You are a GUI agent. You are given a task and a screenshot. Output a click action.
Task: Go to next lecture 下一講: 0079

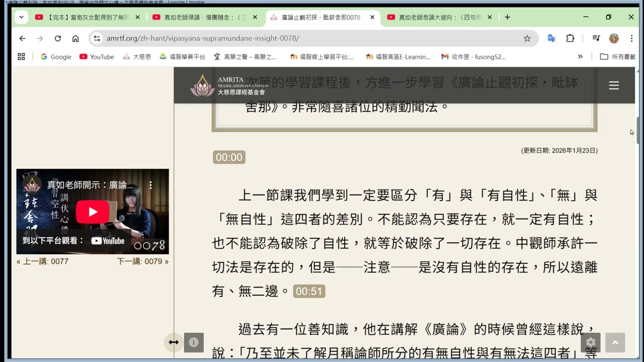point(143,261)
